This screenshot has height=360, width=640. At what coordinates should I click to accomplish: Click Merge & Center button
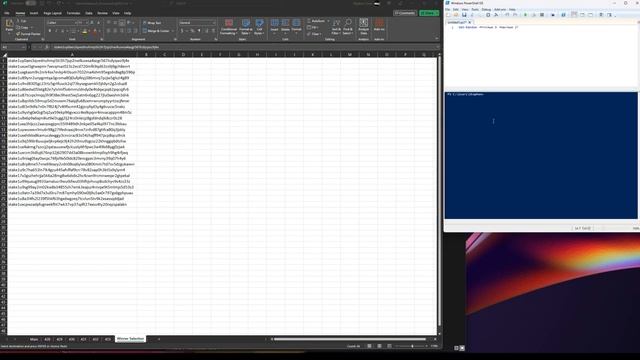156,31
